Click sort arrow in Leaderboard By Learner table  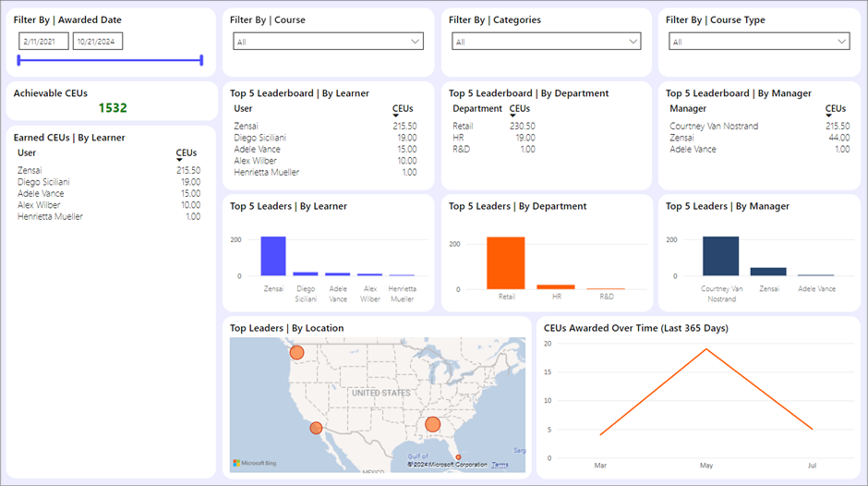[x=396, y=116]
